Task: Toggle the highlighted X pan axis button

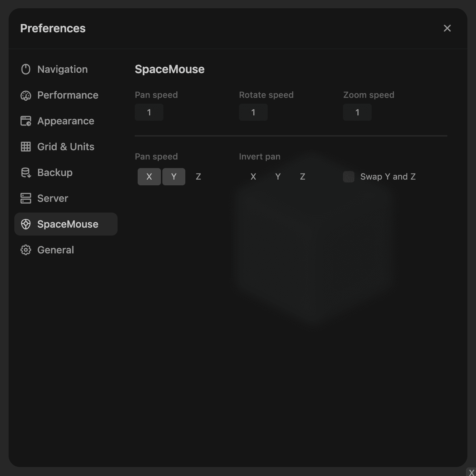Action: tap(149, 177)
